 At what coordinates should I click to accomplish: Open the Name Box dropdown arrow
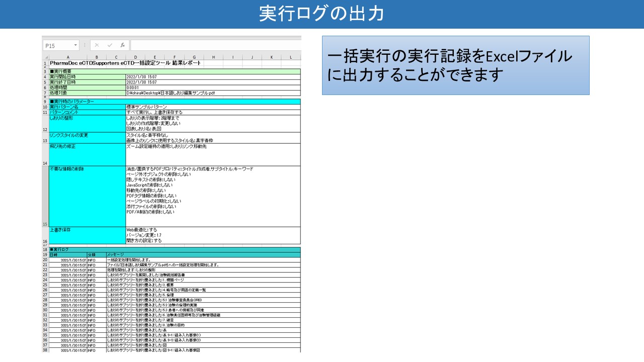coord(75,45)
